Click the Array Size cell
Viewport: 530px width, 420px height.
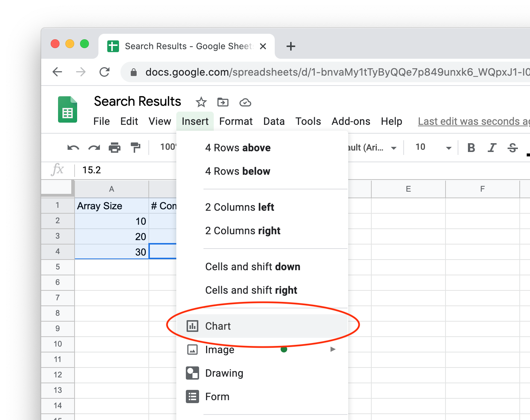click(112, 206)
